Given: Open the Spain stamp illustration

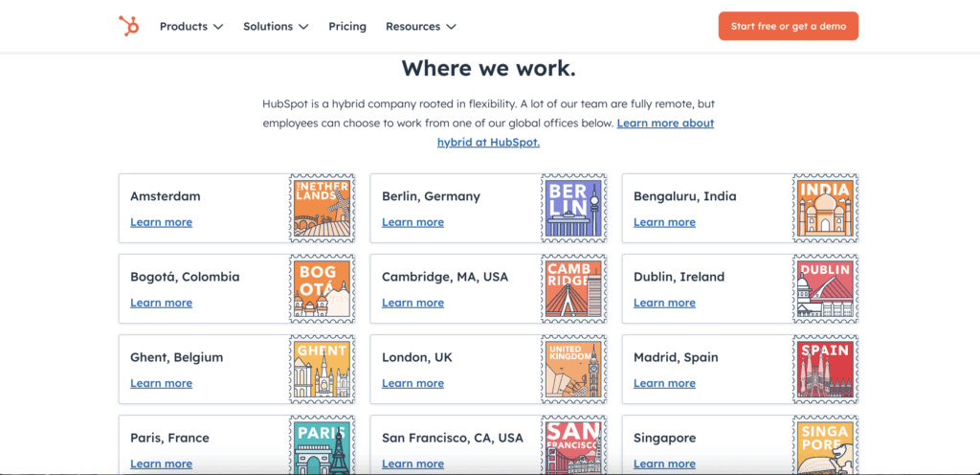Looking at the screenshot, I should point(825,370).
